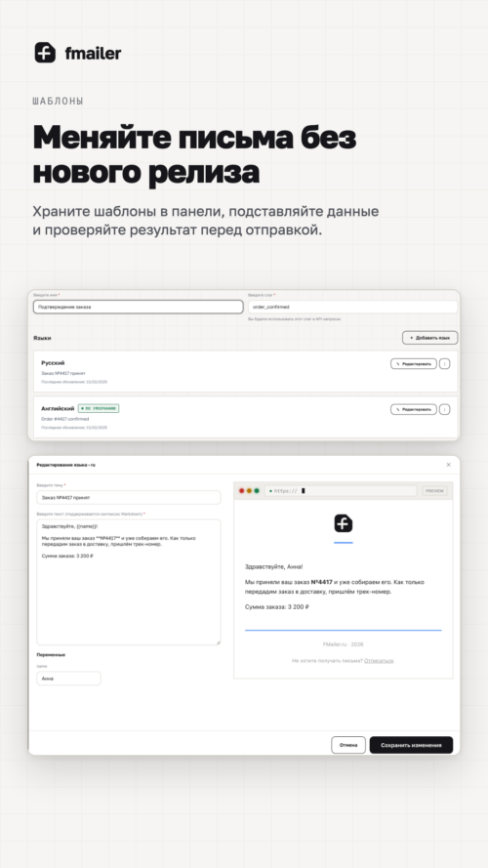
Task: Click the "ШАБЛОНЫ" label above headline
Action: tap(59, 102)
